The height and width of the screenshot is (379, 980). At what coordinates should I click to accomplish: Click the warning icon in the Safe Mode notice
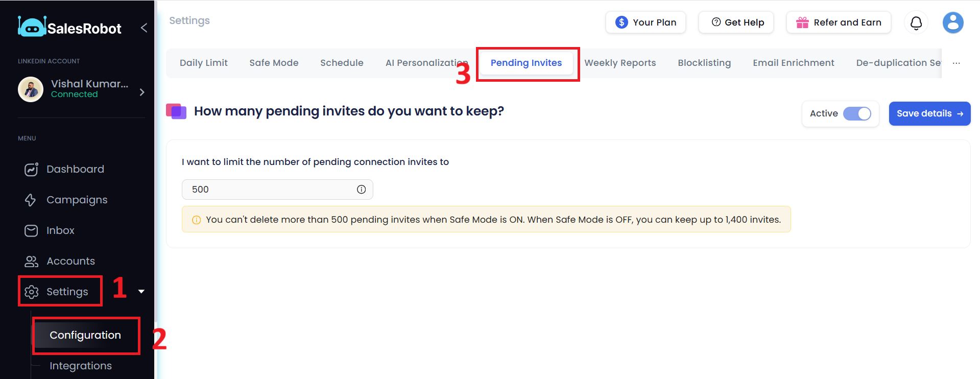tap(196, 220)
